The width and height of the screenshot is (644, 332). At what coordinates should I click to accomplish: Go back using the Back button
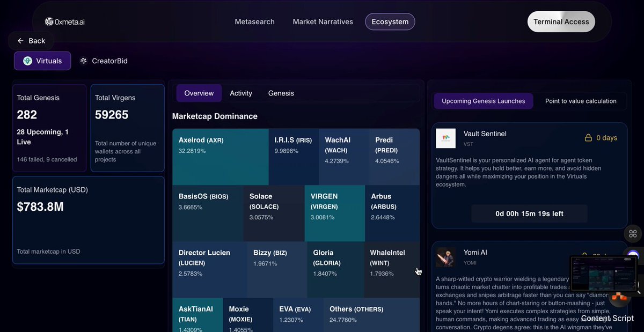pyautogui.click(x=31, y=41)
